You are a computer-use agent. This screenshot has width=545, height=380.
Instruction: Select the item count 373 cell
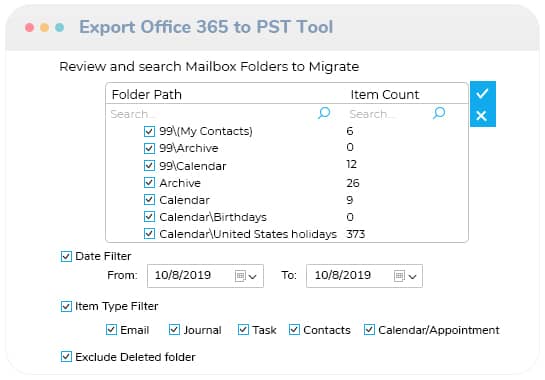[356, 234]
